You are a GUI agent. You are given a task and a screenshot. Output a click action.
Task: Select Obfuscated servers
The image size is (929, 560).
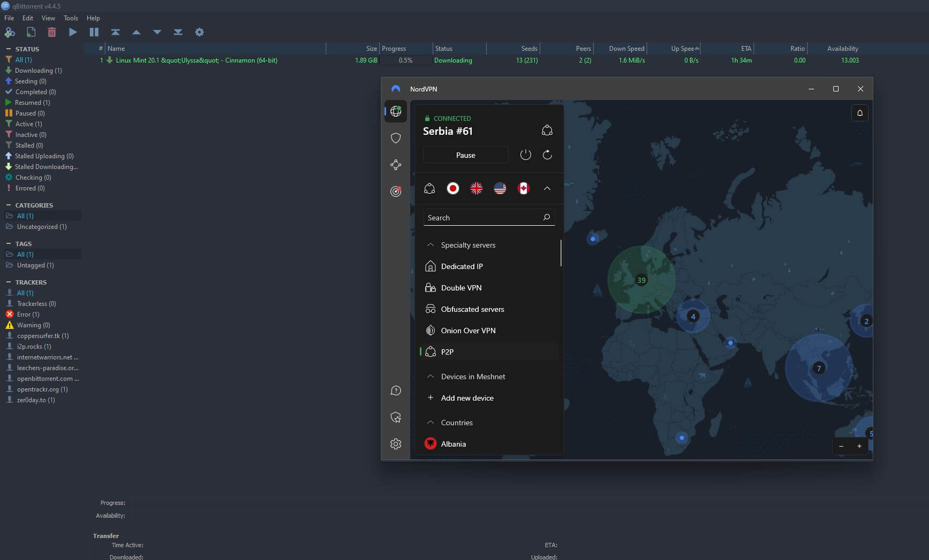click(x=489, y=309)
